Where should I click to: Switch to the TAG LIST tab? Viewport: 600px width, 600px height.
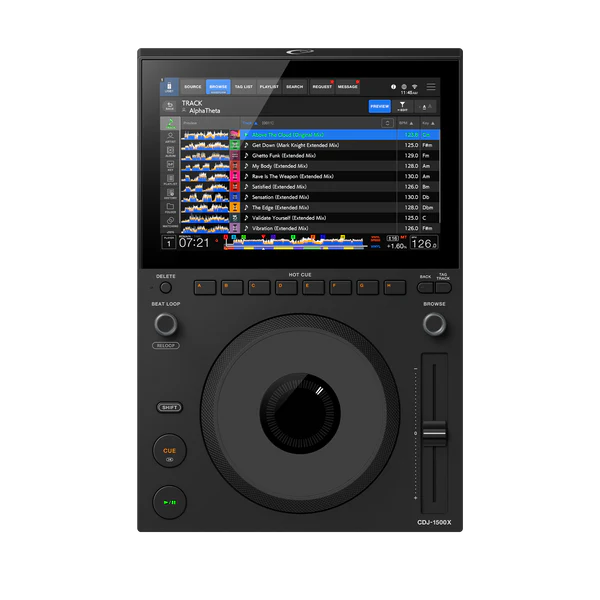point(244,87)
